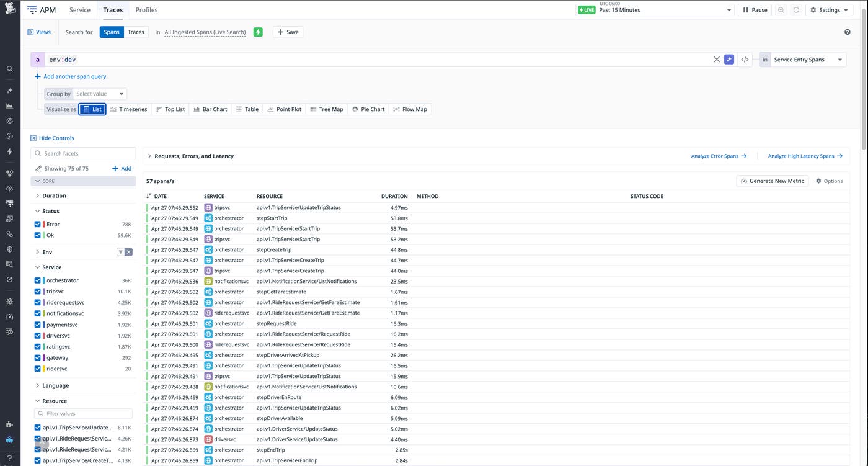Viewport: 868px width, 466px height.
Task: Toggle the paymentsvc service checkbox
Action: point(38,325)
